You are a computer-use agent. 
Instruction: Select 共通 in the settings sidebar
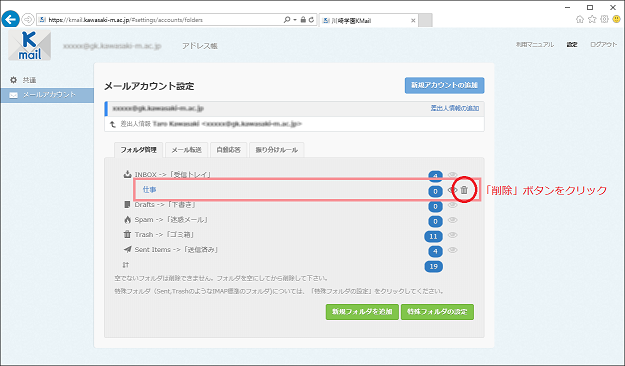(29, 80)
